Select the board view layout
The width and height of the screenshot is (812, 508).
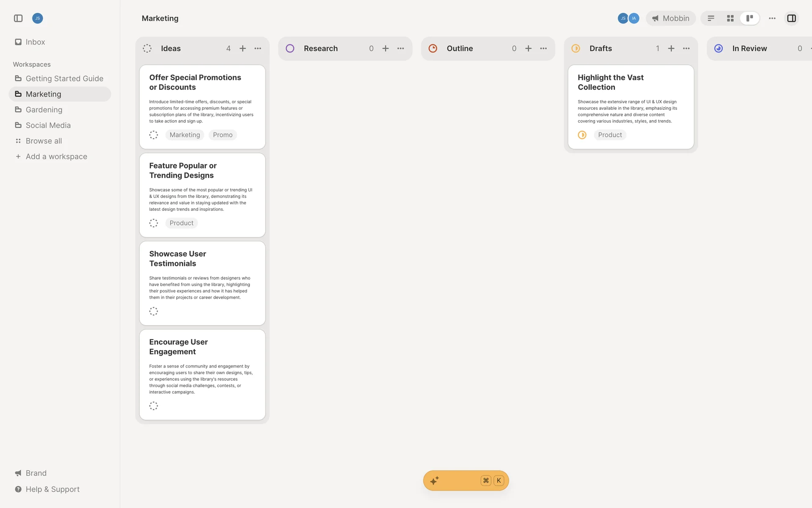coord(749,18)
